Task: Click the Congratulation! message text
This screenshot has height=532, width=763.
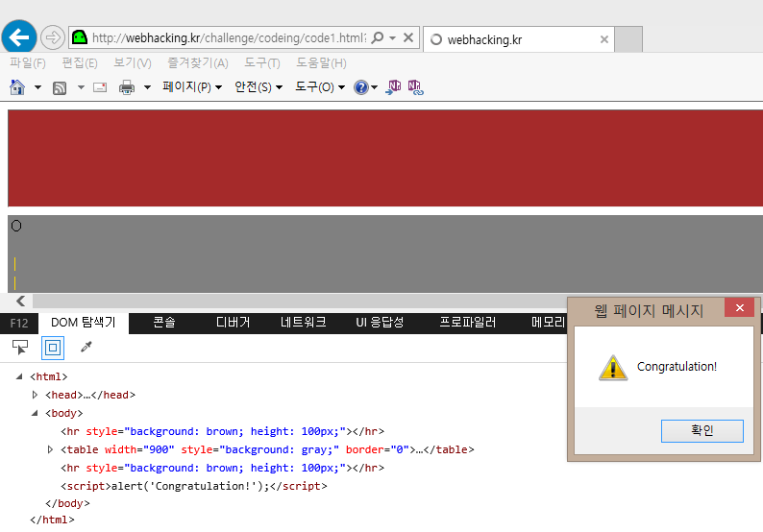Action: click(677, 367)
